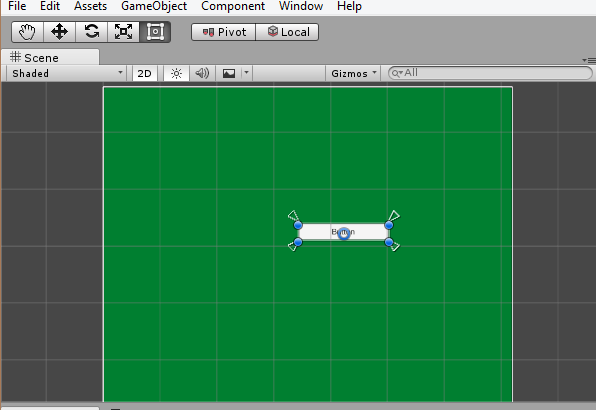Click the Button's center pivot circle
The width and height of the screenshot is (596, 410).
(x=344, y=233)
